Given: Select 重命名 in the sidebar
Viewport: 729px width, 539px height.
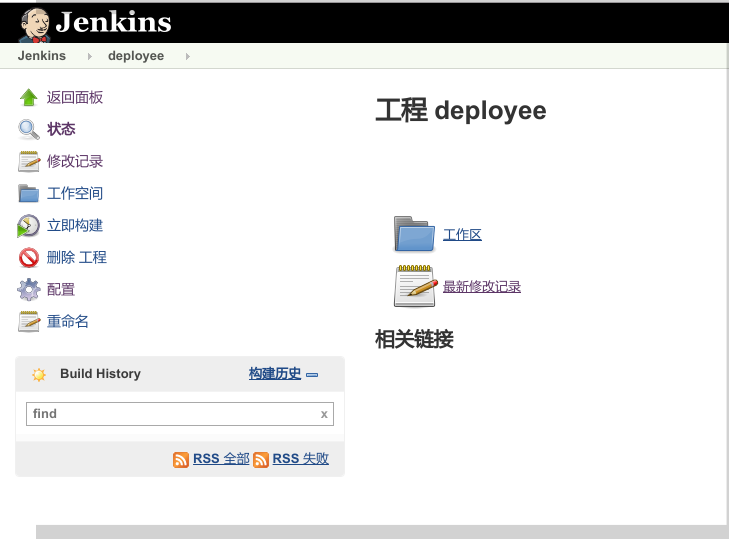Looking at the screenshot, I should tap(68, 322).
